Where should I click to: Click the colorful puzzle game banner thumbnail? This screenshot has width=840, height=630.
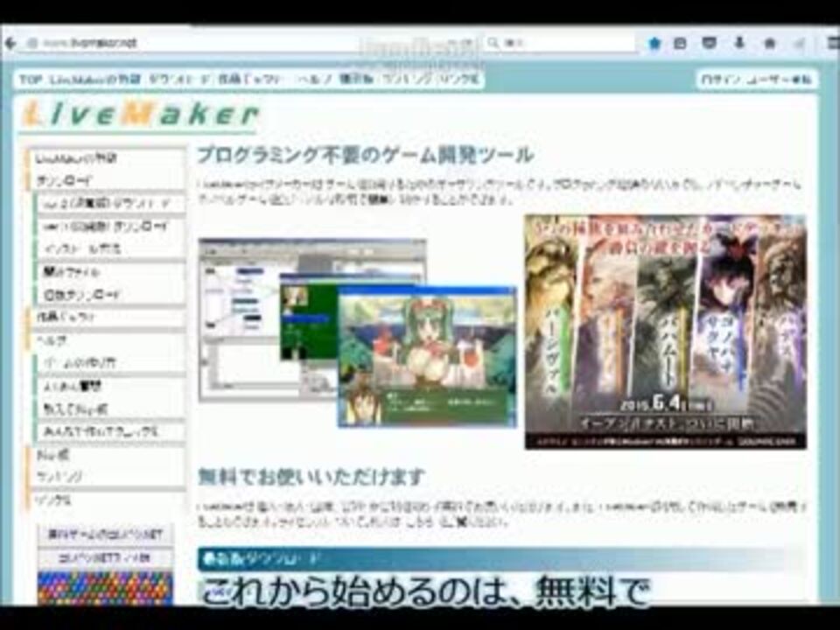pos(106,588)
